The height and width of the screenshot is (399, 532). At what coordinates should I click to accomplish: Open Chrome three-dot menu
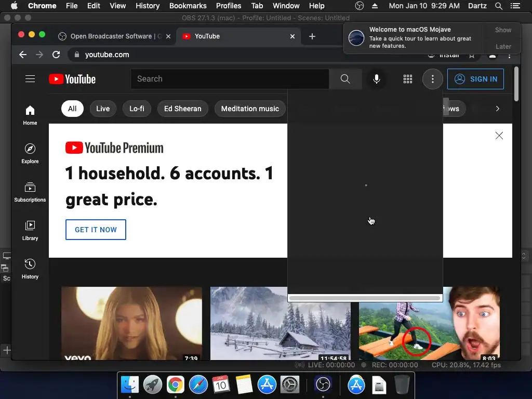pos(509,56)
